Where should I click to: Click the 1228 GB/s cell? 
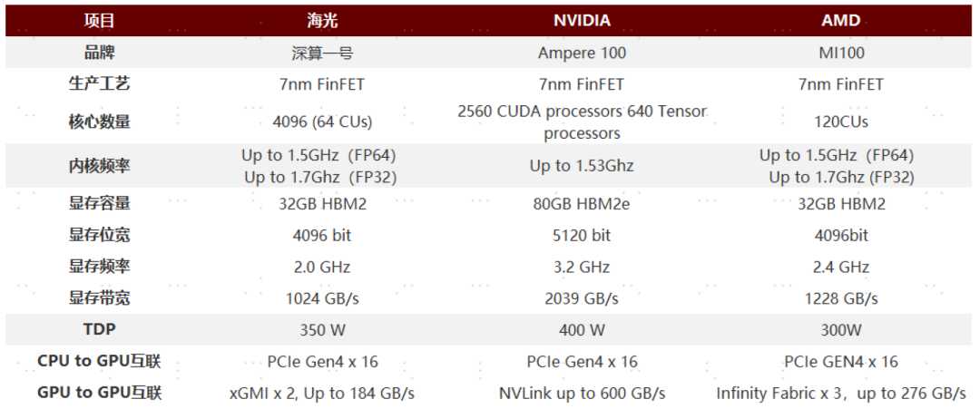(x=839, y=298)
